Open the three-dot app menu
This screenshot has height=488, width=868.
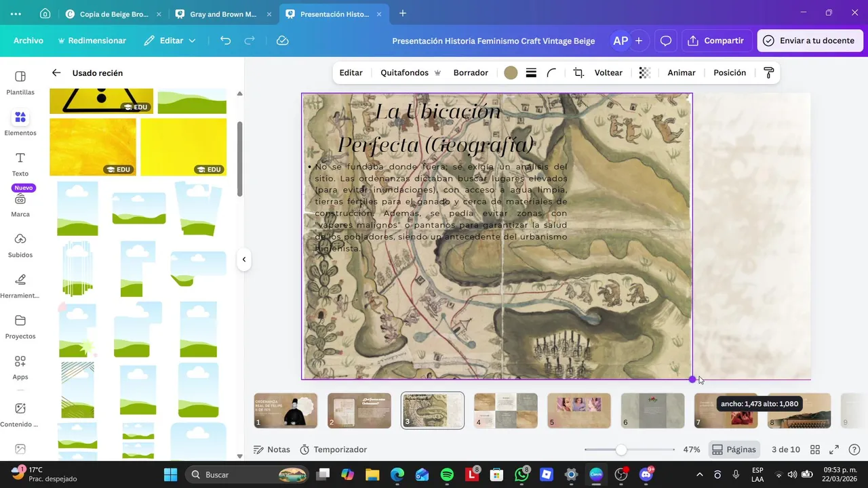coord(16,14)
